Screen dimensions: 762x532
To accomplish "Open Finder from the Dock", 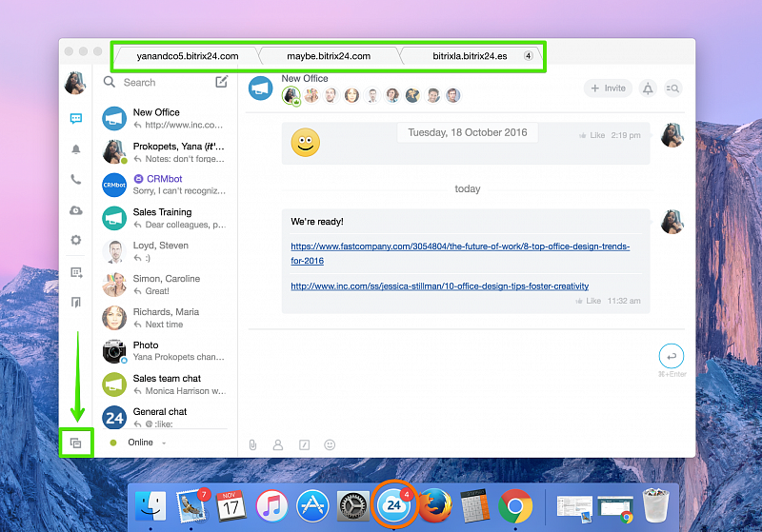I will (150, 506).
